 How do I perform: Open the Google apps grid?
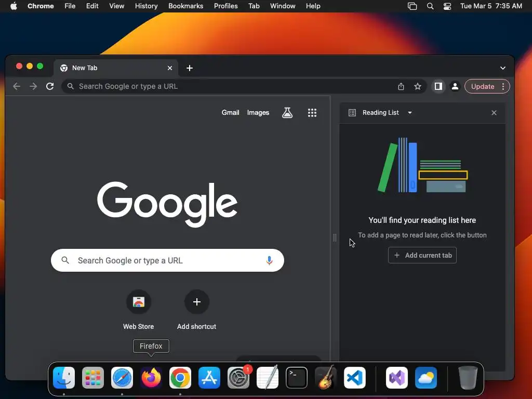click(312, 113)
